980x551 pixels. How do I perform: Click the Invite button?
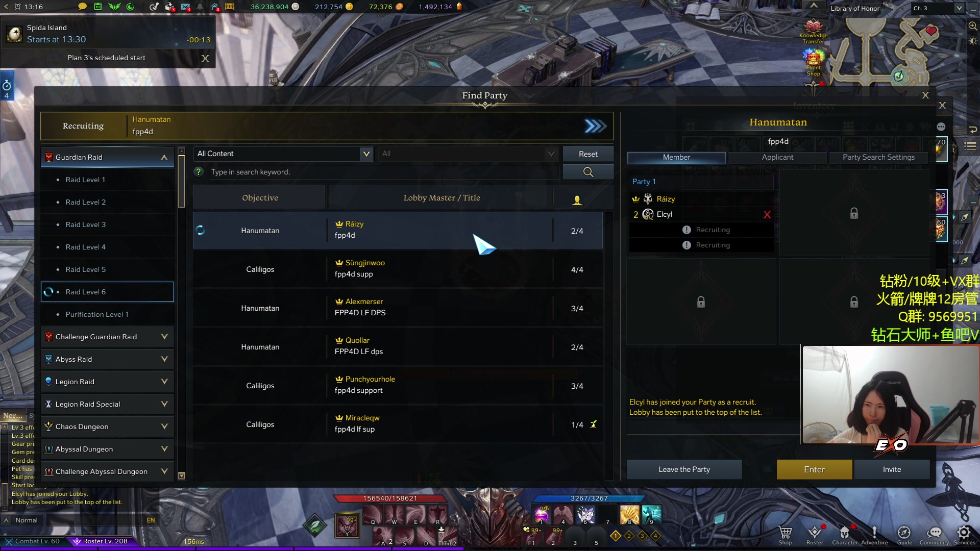(x=892, y=469)
